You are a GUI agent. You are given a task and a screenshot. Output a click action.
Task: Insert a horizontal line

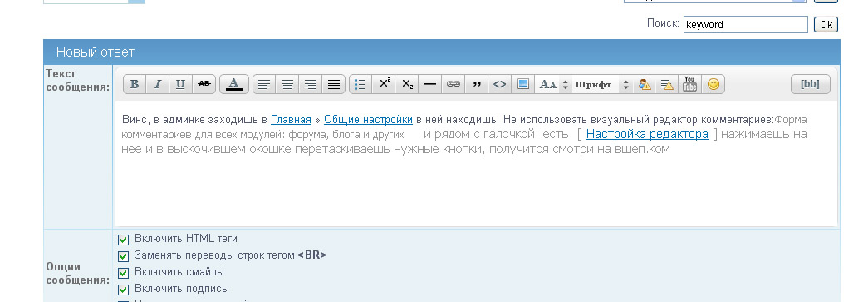(x=430, y=84)
